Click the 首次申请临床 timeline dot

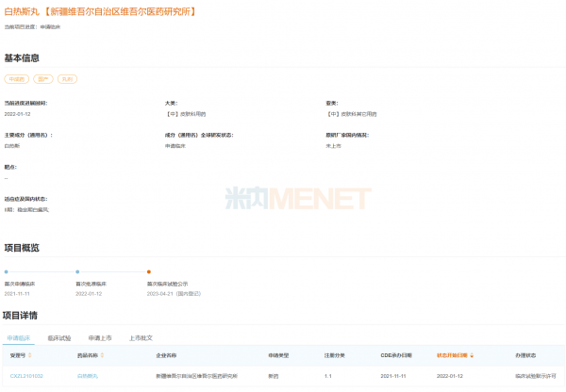point(7,271)
